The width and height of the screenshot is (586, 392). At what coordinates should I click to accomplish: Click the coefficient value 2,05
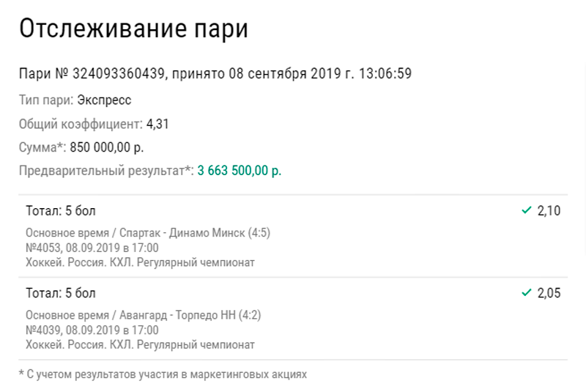click(x=549, y=293)
